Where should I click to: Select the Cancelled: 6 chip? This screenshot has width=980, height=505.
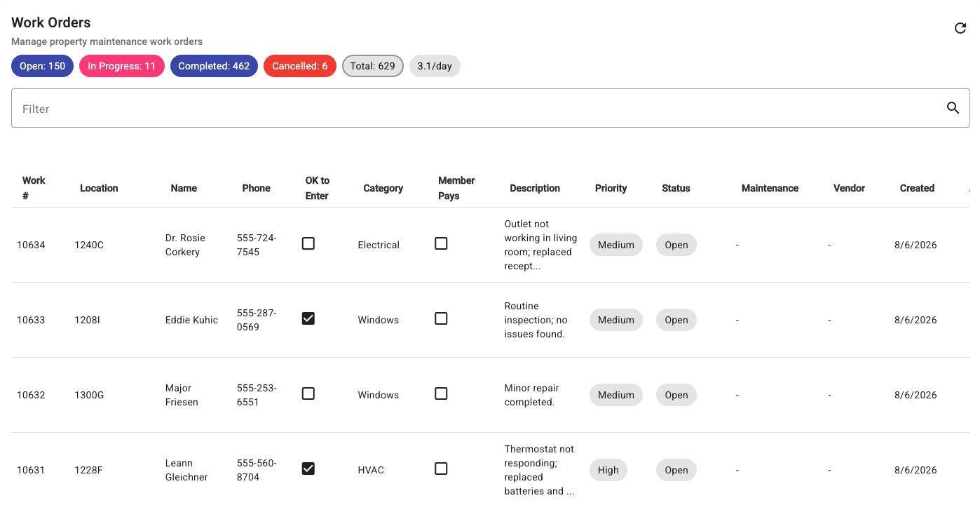click(300, 66)
